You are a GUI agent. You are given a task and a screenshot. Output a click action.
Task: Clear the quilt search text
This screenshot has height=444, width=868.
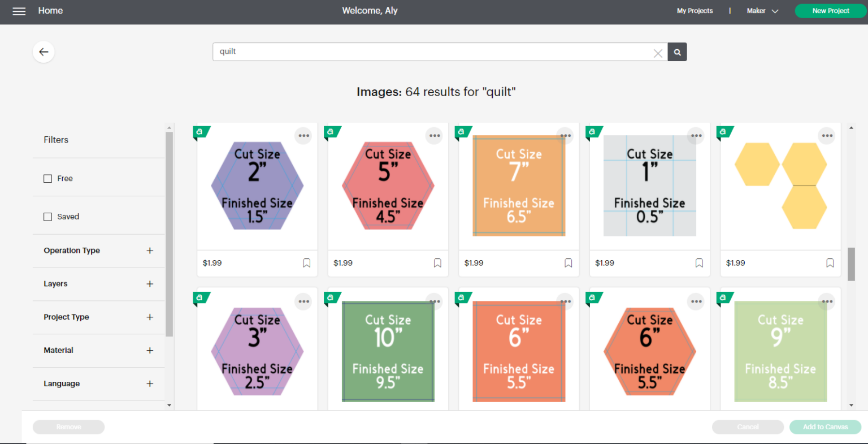[x=658, y=53]
